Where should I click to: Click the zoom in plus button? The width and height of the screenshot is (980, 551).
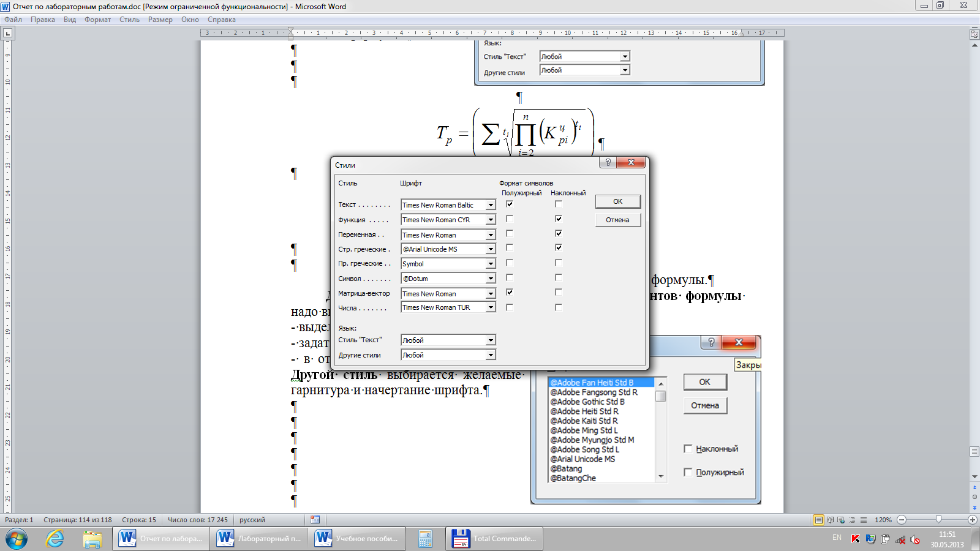pos(972,520)
